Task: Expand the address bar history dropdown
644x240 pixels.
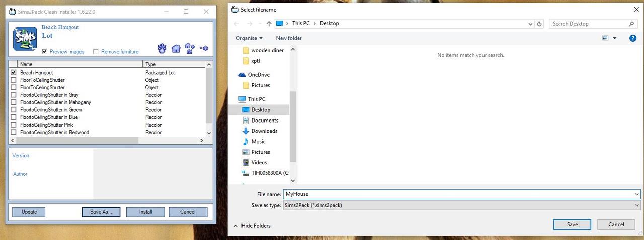Action: (531, 24)
